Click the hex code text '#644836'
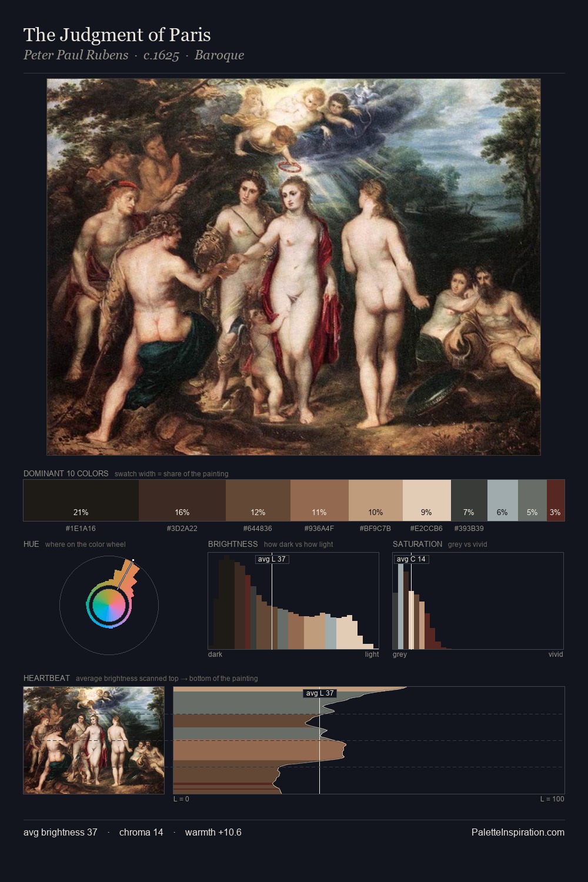 coord(258,529)
